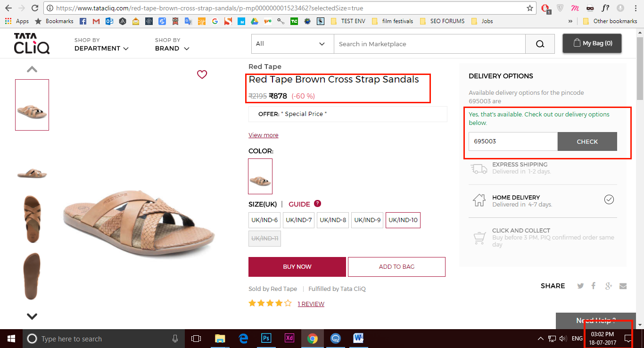
Task: Open size guide help question mark
Action: tap(317, 204)
